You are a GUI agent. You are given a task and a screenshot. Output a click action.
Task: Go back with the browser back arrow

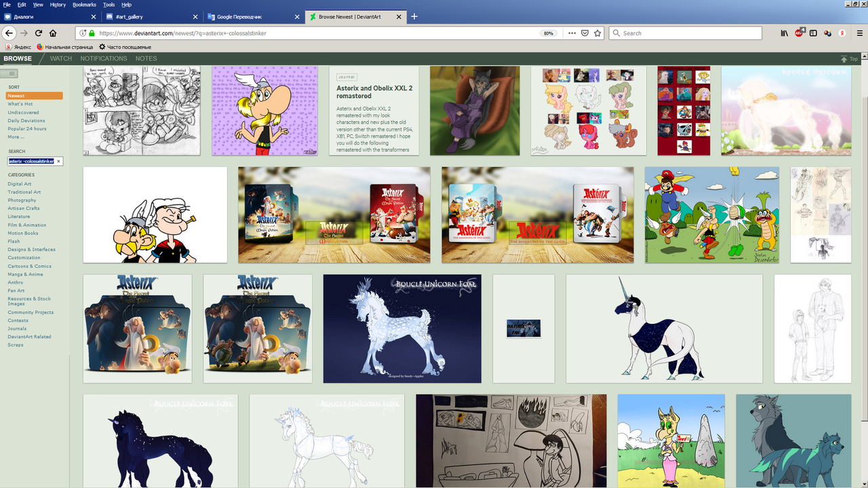pos(9,33)
